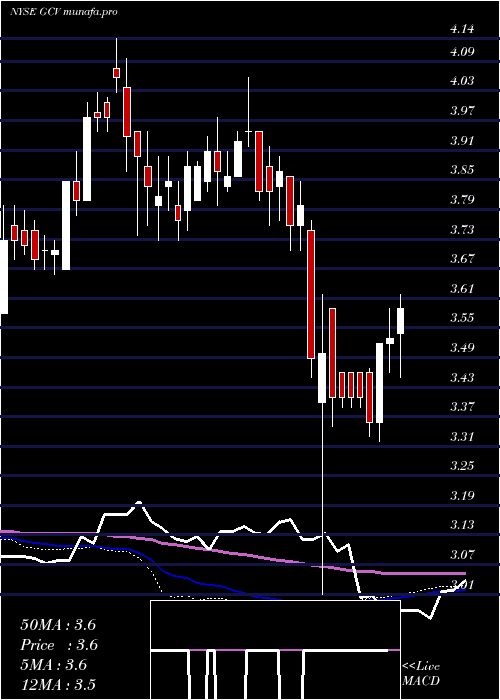This screenshot has width=500, height=700.
Task: Click the tall red candle dropping to 3.49
Action: (x=311, y=294)
